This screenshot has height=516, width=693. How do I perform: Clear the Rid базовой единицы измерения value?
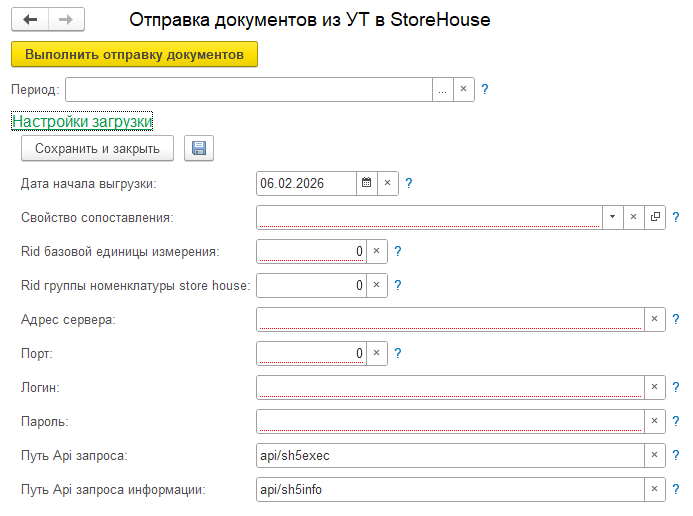tap(377, 251)
